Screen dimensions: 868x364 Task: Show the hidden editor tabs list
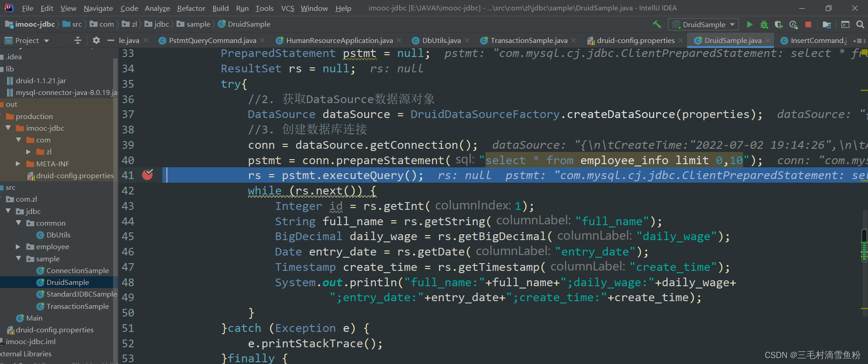coord(859,41)
